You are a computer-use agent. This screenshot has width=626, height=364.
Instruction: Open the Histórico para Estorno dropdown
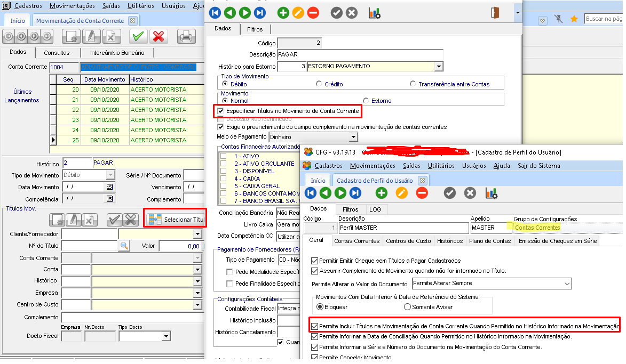tap(438, 67)
